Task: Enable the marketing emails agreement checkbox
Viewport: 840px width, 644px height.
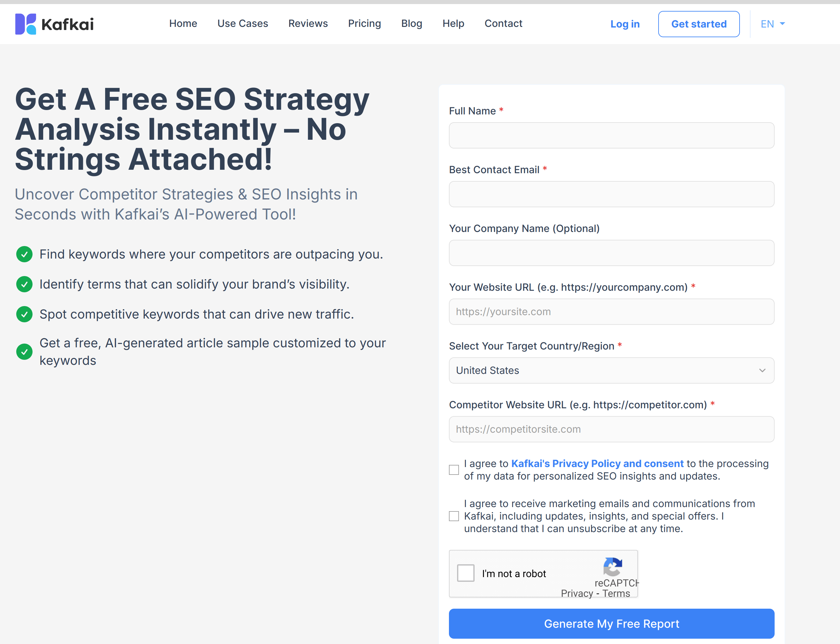Action: click(454, 516)
